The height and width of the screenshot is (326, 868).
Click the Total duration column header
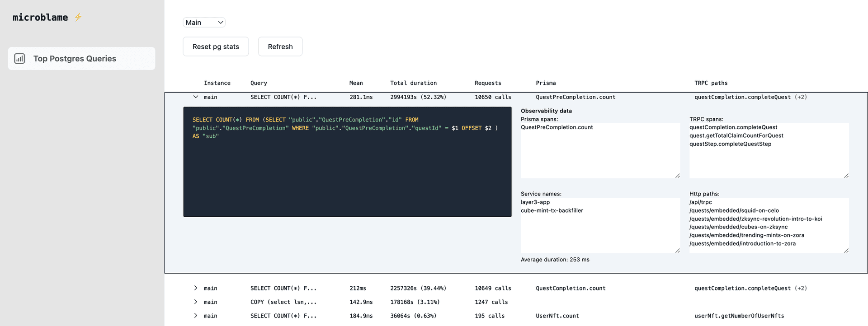pos(413,83)
